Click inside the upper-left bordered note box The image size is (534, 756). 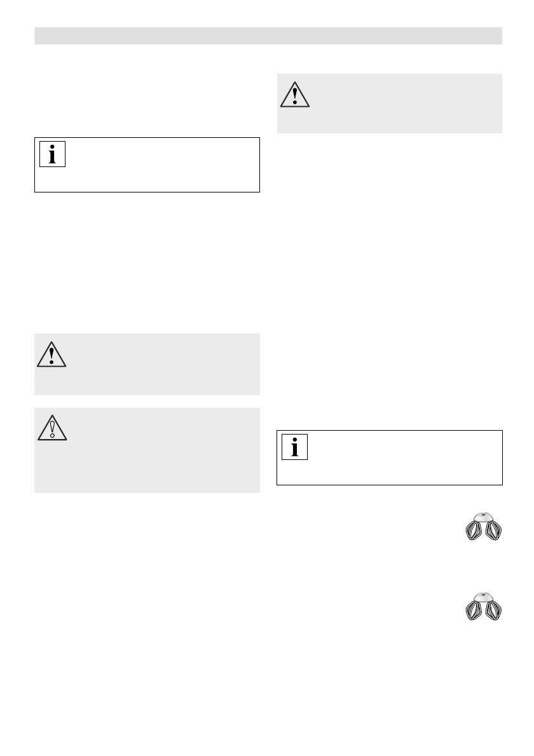point(159,165)
